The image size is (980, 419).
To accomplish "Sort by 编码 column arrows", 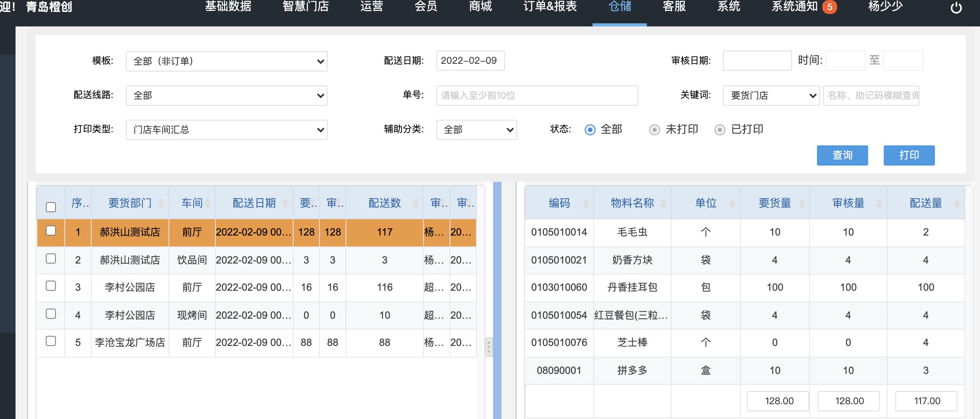I will 586,203.
